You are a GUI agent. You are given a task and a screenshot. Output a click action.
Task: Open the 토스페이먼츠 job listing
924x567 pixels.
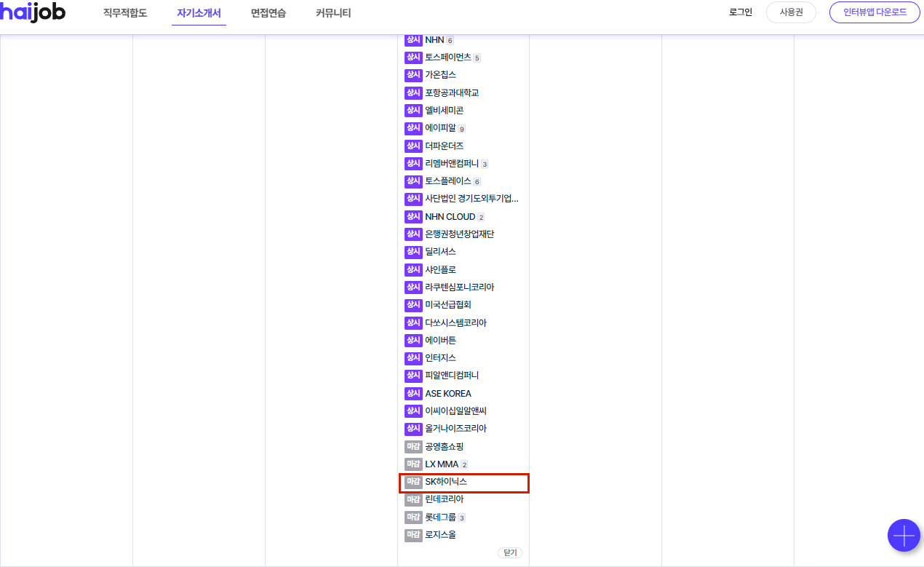(x=448, y=58)
